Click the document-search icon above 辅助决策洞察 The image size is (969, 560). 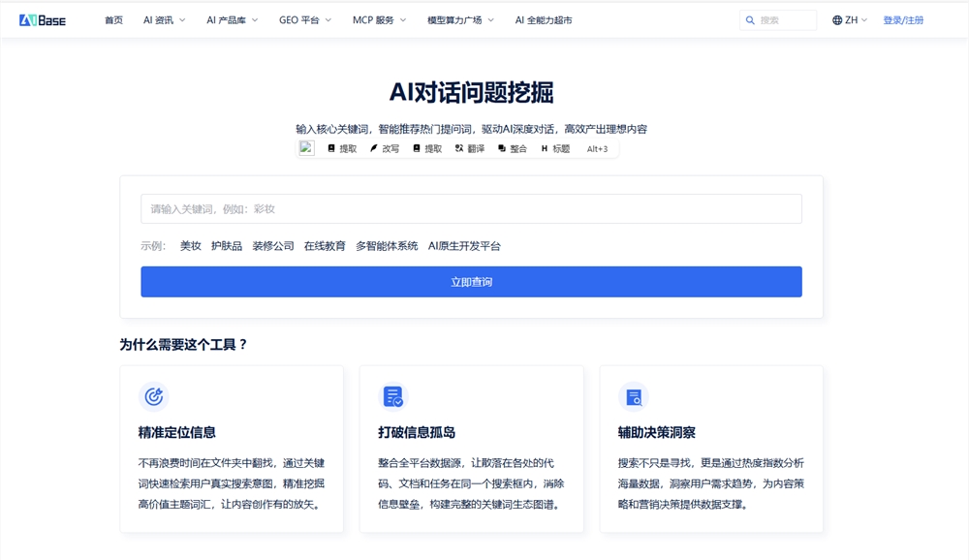click(634, 396)
